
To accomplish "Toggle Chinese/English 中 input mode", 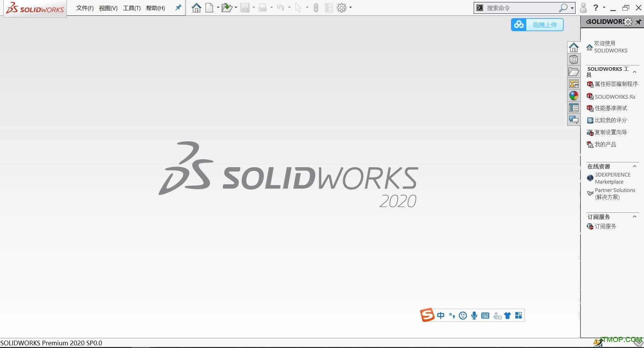I will point(440,315).
